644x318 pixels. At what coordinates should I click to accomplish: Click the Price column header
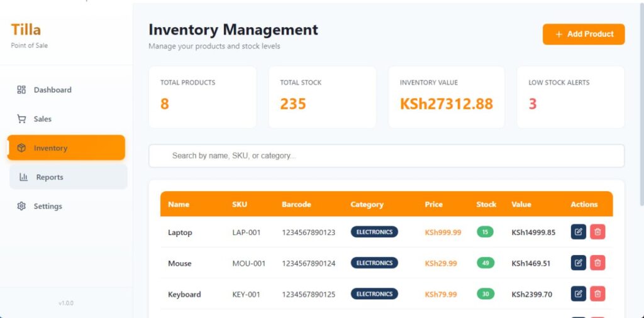[433, 204]
